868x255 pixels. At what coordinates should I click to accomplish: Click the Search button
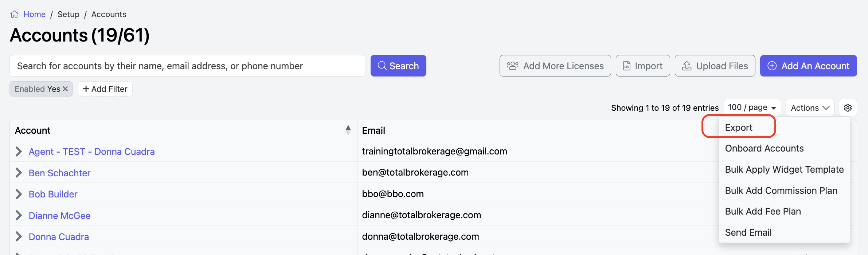point(398,66)
